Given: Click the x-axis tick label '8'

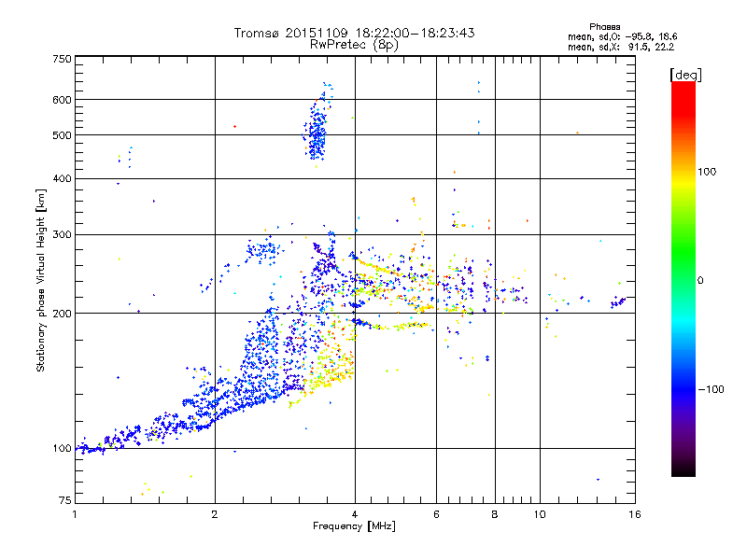Looking at the screenshot, I should [495, 514].
